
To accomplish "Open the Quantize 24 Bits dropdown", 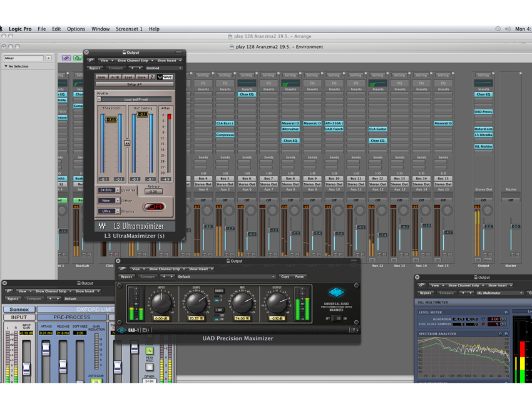I will point(108,190).
